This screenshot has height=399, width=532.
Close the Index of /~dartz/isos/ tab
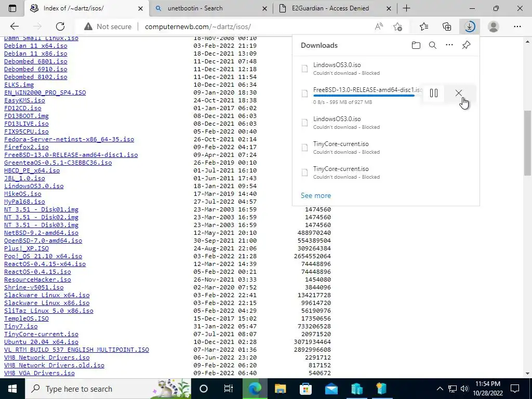[x=140, y=8]
